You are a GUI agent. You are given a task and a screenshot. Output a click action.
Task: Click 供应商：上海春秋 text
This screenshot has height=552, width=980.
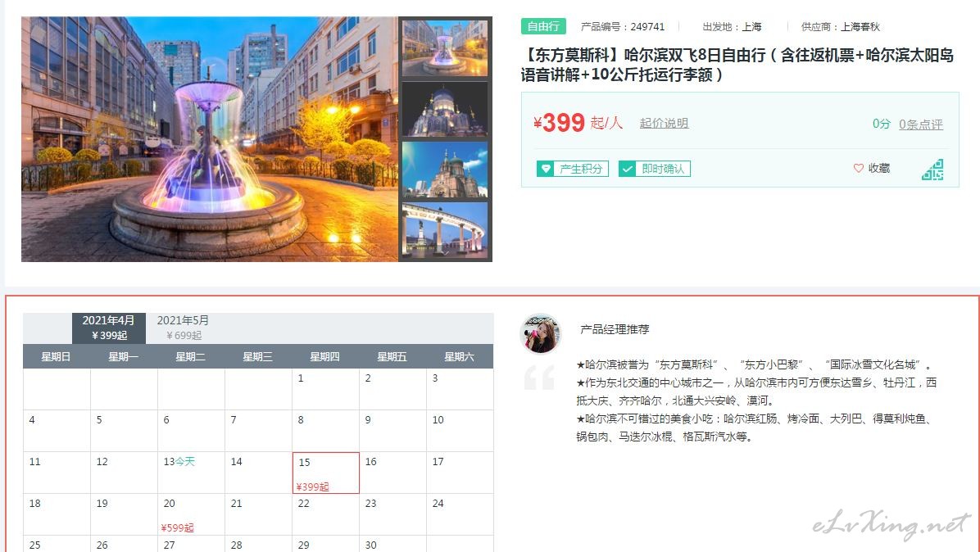tap(841, 27)
